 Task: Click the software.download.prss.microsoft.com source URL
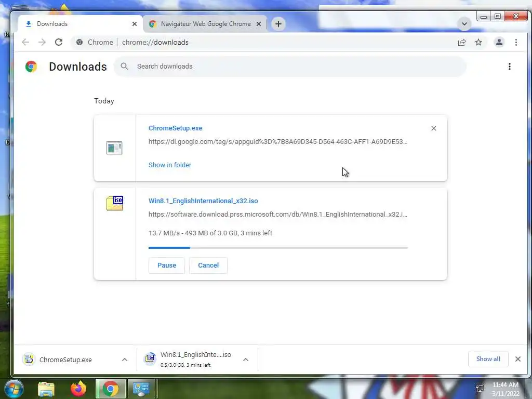pyautogui.click(x=278, y=215)
